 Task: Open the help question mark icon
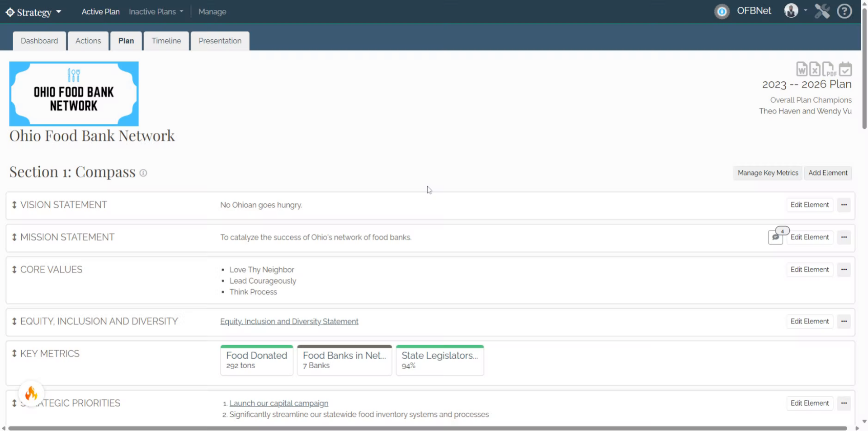(x=844, y=11)
